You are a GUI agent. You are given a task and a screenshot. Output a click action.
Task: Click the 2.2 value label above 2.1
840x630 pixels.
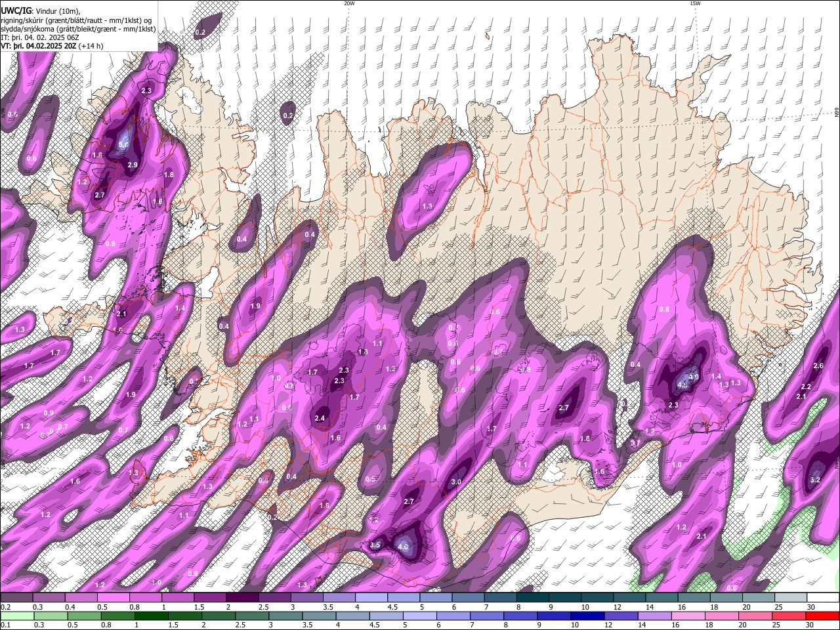(x=807, y=387)
